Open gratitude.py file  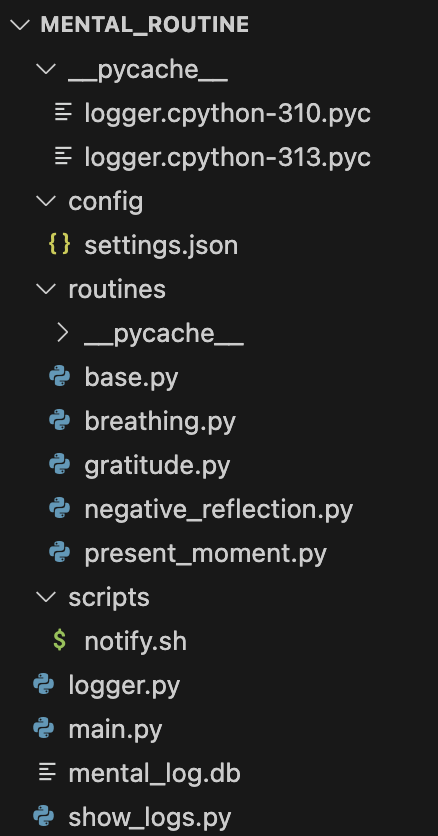[x=157, y=465]
